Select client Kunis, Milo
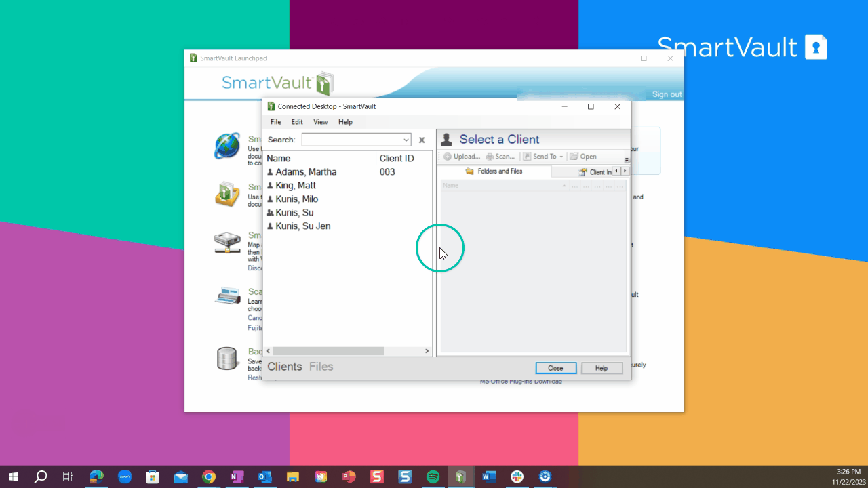 point(297,199)
